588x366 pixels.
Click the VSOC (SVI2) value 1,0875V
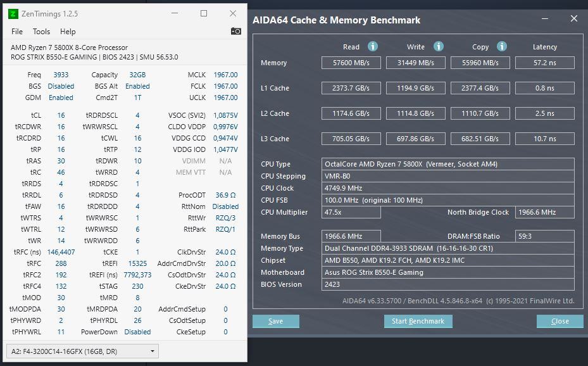[x=225, y=115]
